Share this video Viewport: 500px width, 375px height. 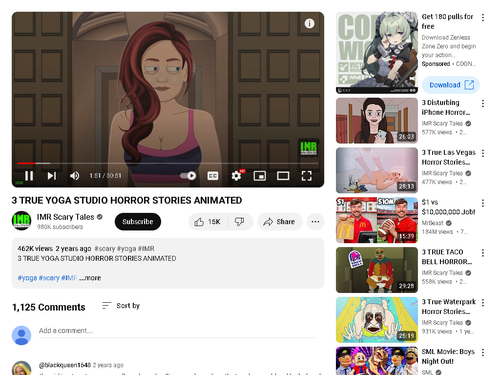(279, 222)
